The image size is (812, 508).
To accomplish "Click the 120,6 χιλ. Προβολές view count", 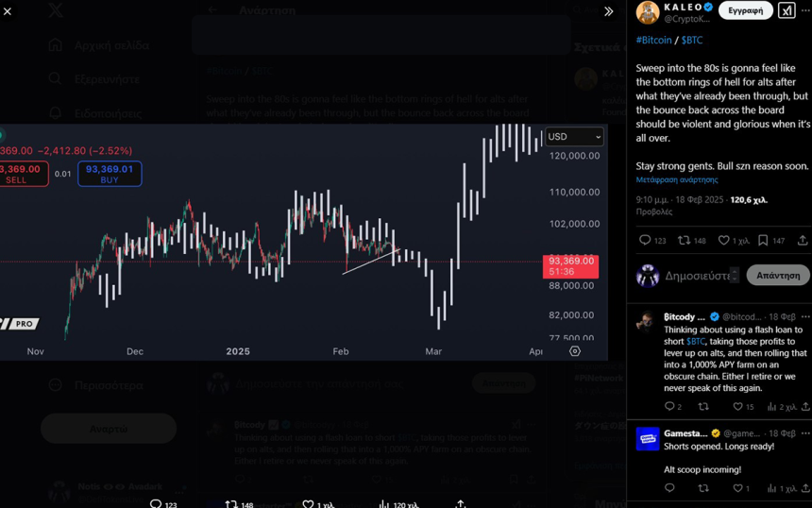I will coord(702,206).
